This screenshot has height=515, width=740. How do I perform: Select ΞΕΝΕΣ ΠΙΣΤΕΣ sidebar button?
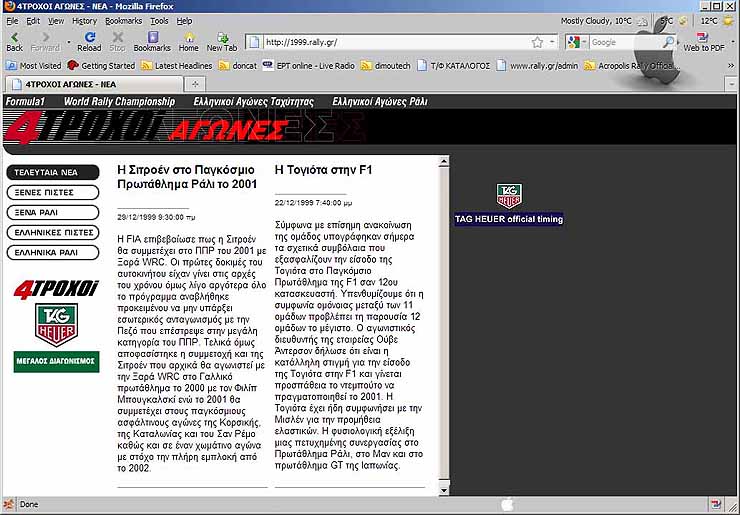(53, 192)
